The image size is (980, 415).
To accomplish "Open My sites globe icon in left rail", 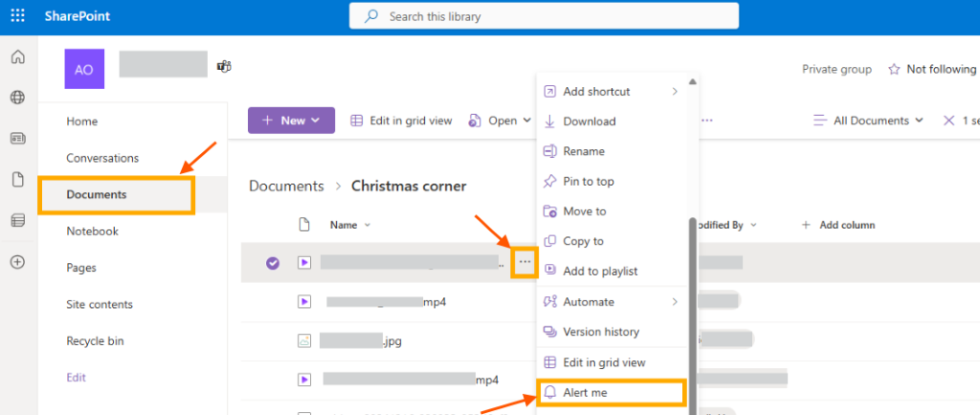I will pyautogui.click(x=18, y=98).
